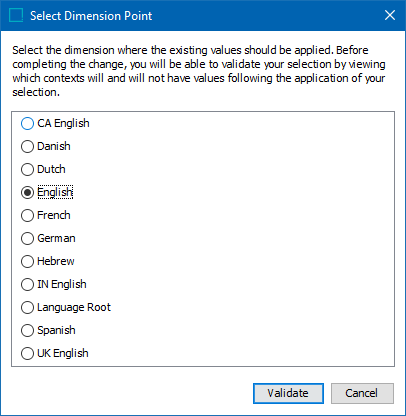Select German from the language list
The width and height of the screenshot is (406, 416).
pos(27,238)
